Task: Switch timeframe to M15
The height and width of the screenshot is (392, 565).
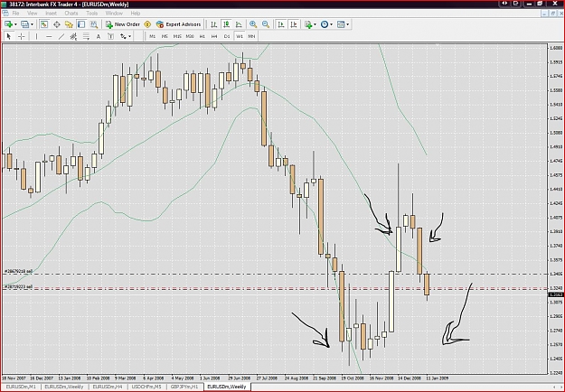Action: (x=177, y=36)
